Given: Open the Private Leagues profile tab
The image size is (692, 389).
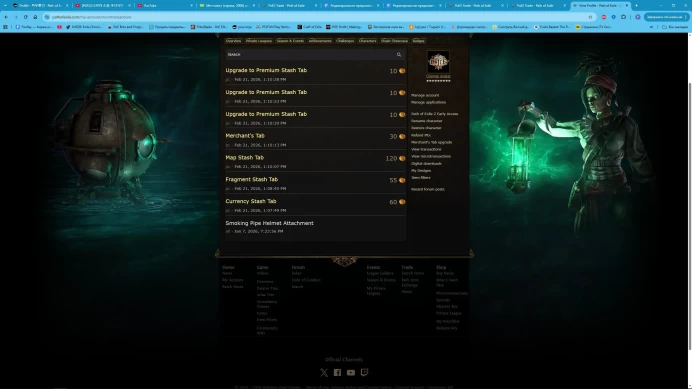Looking at the screenshot, I should coord(259,41).
